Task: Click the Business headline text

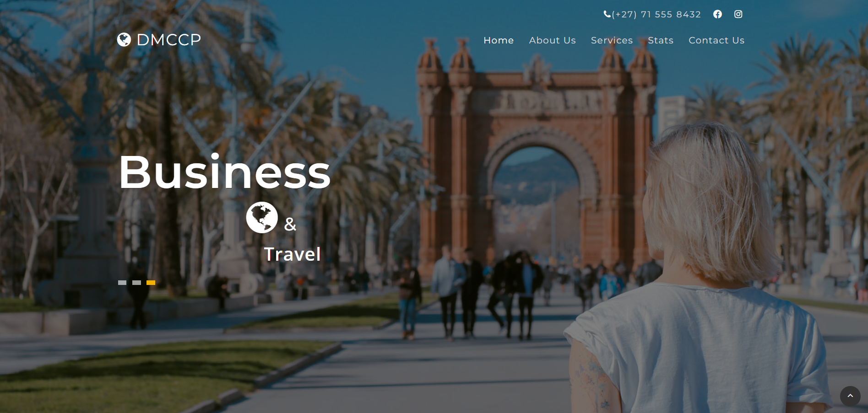Action: tap(225, 172)
